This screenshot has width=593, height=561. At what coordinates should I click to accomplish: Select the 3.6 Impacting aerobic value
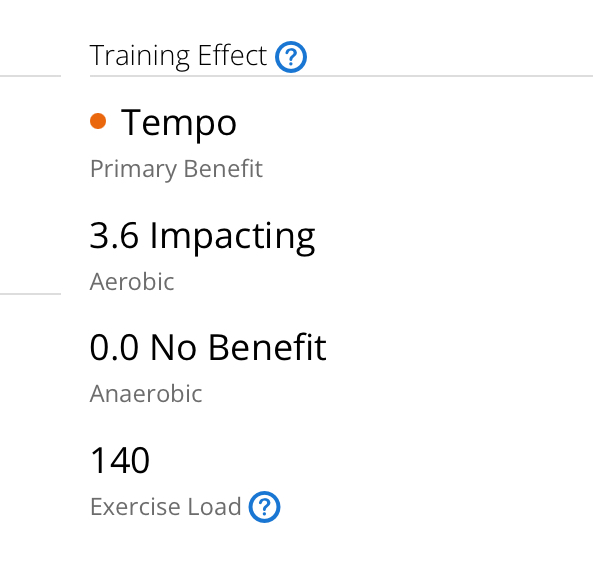click(202, 237)
